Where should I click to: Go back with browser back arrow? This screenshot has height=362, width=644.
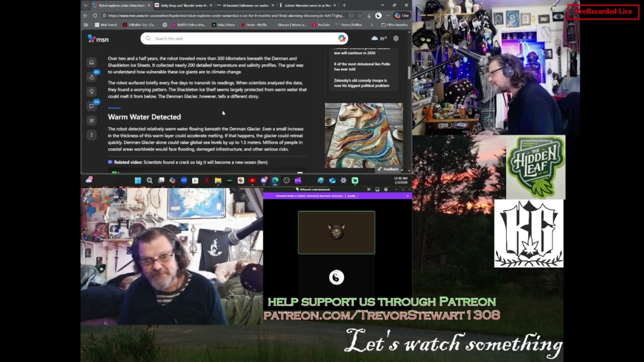coord(86,16)
